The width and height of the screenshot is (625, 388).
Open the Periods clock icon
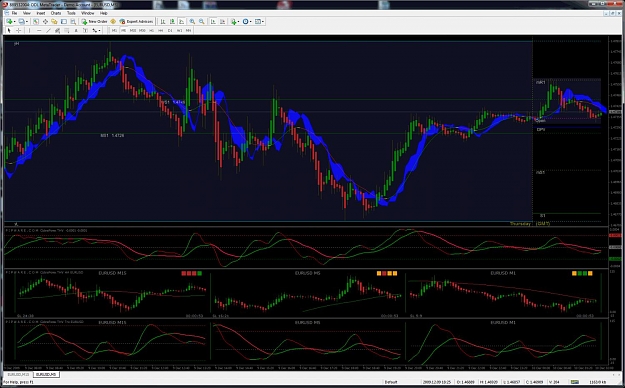click(246, 22)
